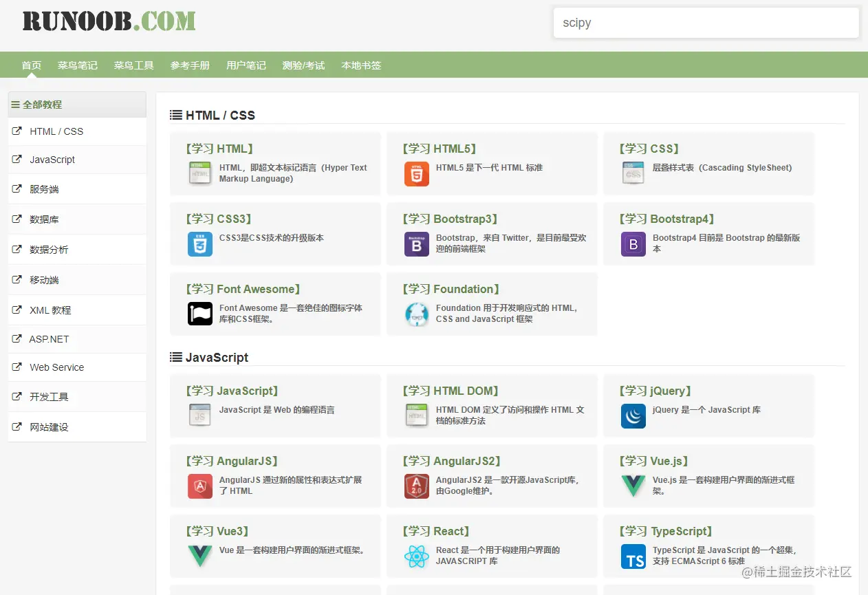Click external-link icon beside ASP.NET sidebar item
This screenshot has width=868, height=595.
tap(17, 338)
